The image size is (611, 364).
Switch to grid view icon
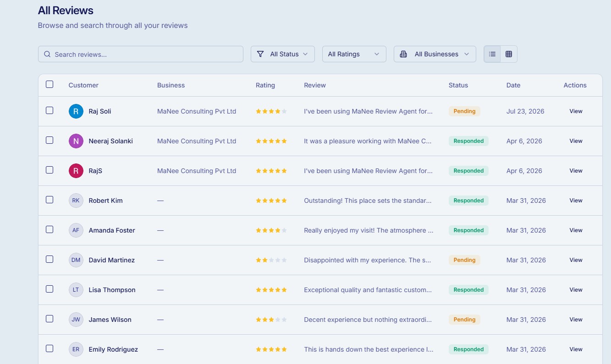pos(509,54)
